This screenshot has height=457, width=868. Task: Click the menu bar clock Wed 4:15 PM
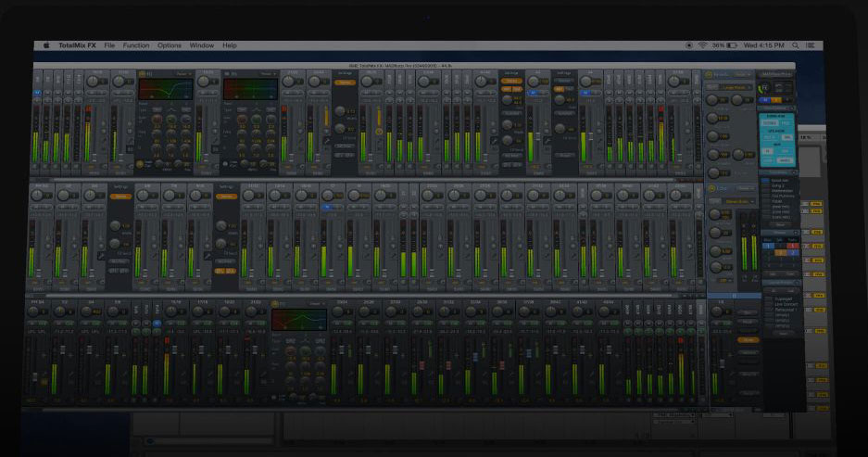pos(764,45)
